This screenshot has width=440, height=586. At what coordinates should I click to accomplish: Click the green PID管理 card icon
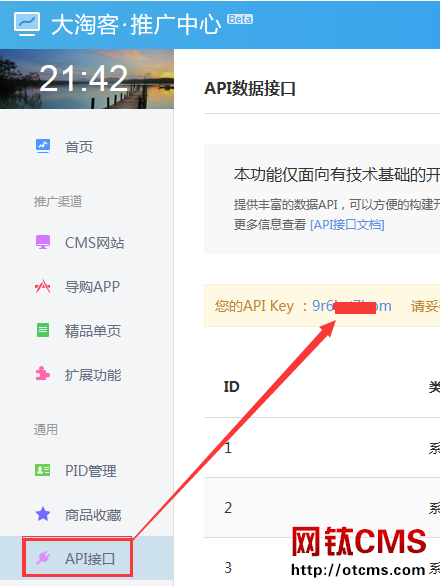point(43,470)
